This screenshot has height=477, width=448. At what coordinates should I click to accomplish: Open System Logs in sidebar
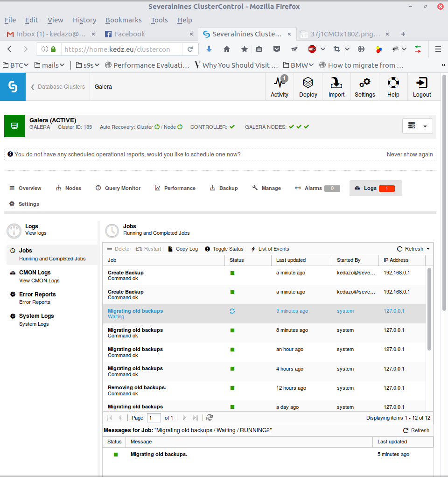pyautogui.click(x=52, y=320)
